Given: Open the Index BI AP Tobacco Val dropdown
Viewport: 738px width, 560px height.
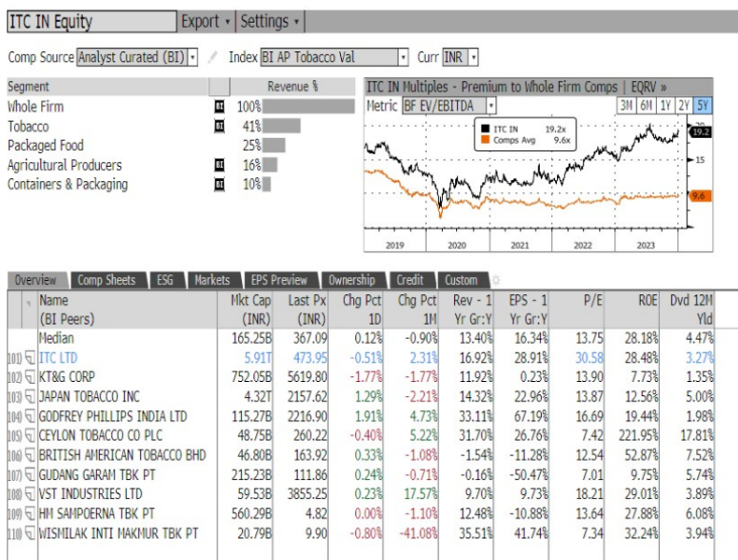Looking at the screenshot, I should (334, 57).
